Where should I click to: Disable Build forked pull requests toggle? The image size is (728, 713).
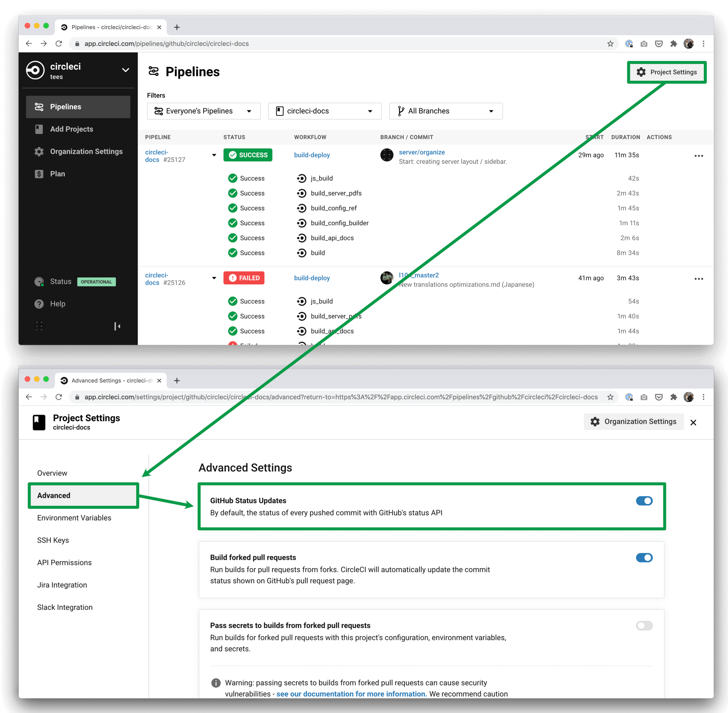coord(644,558)
